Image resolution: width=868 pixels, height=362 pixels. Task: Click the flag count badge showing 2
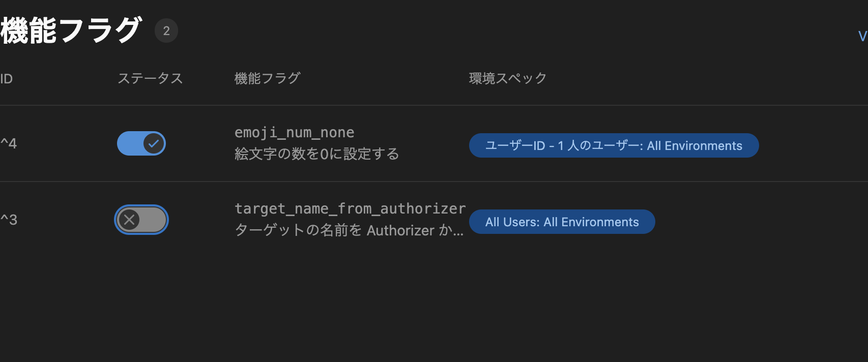tap(166, 31)
